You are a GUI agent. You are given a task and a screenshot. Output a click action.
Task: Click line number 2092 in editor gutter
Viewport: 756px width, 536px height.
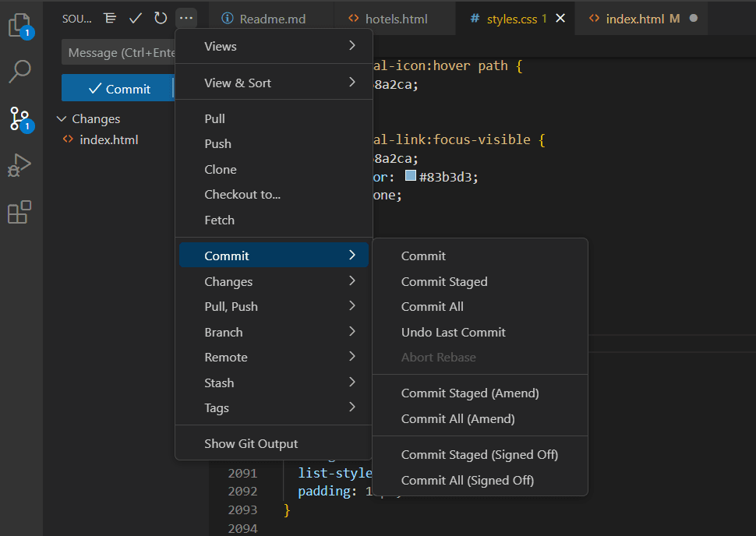[x=242, y=491]
